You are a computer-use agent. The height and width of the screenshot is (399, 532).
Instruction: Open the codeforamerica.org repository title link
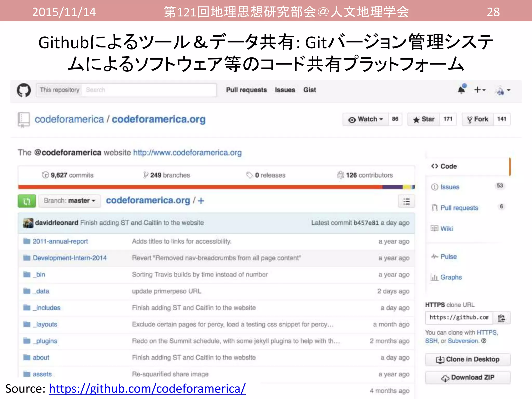click(x=159, y=119)
